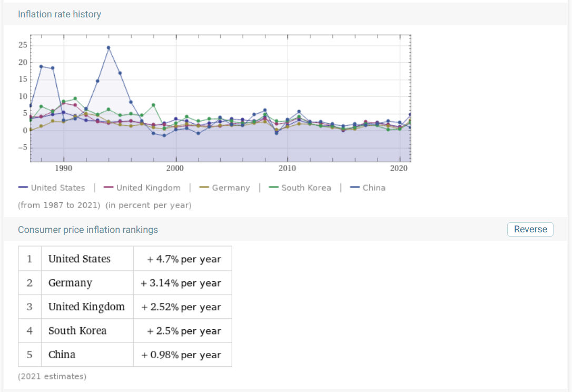Image resolution: width=572 pixels, height=392 pixels.
Task: Click the '+ 2.52% per year' value
Action: coord(181,307)
